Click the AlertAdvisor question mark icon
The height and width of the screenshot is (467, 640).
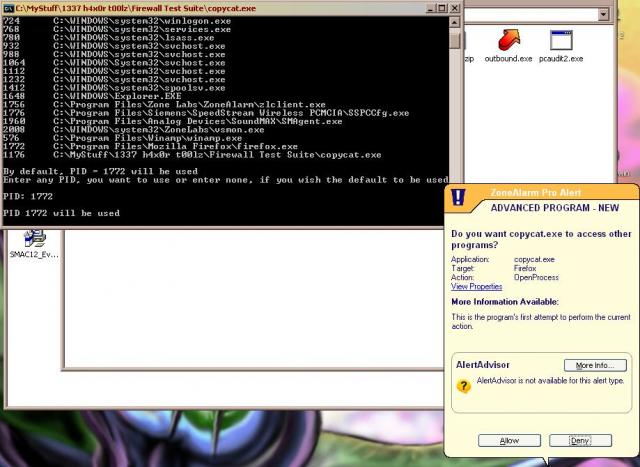463,385
